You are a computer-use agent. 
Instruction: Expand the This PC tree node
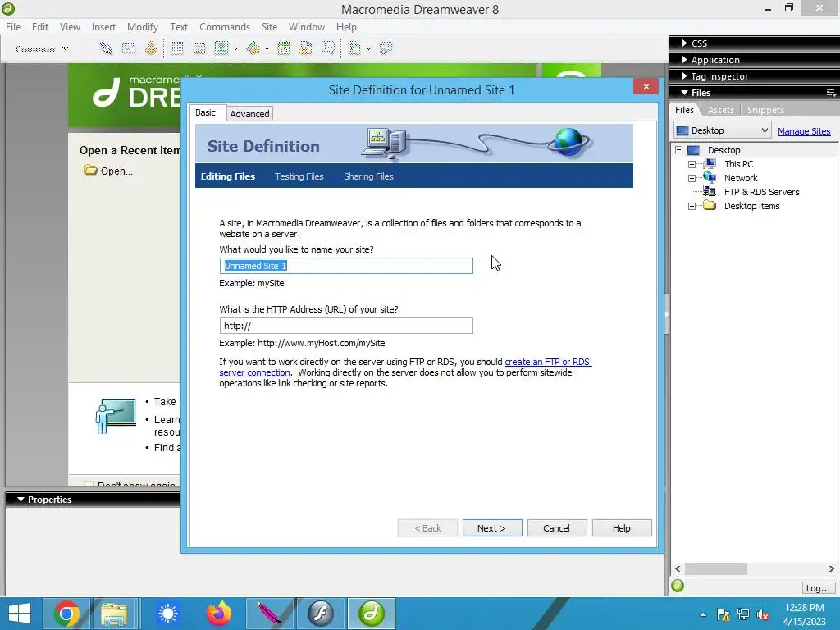point(692,164)
